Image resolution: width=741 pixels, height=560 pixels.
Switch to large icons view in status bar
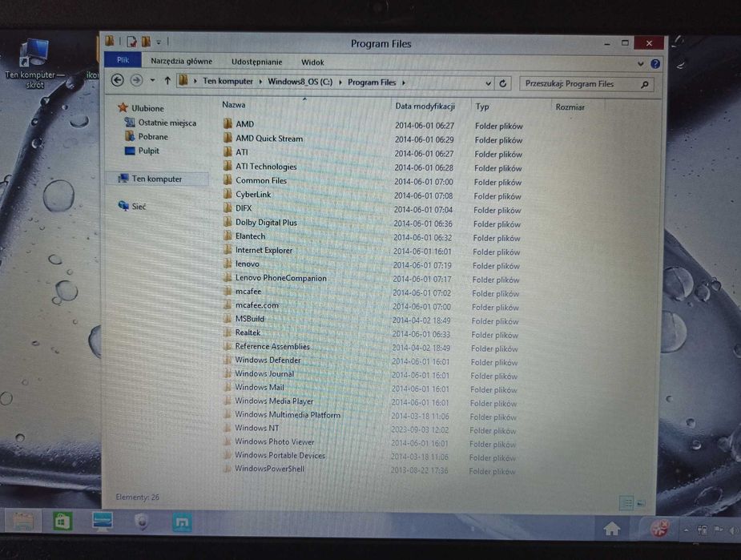(x=641, y=504)
